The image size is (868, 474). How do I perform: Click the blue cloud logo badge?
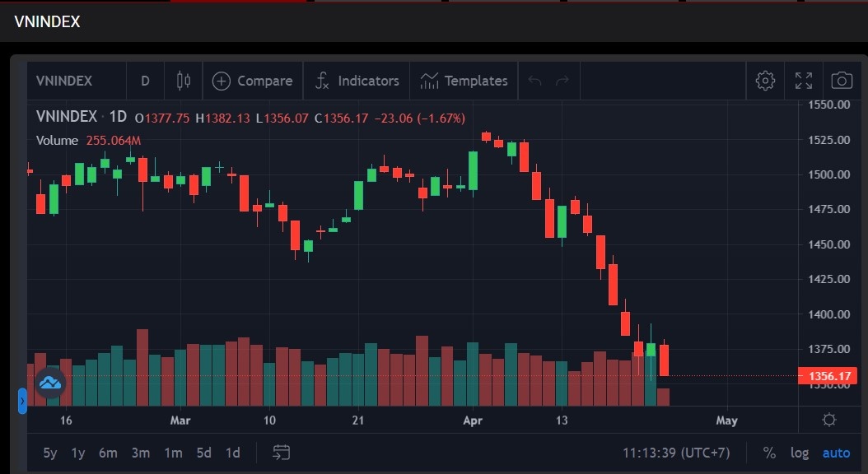(50, 383)
